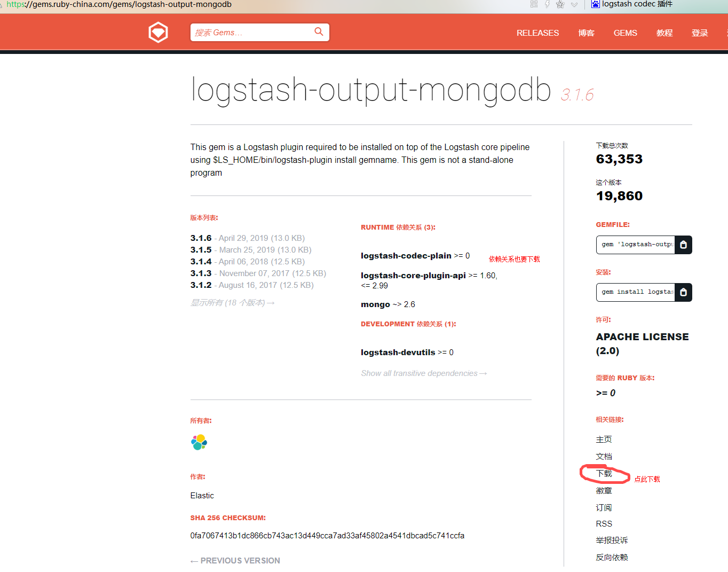Image resolution: width=728 pixels, height=572 pixels.
Task: Open the 主页 homepage link
Action: point(604,439)
